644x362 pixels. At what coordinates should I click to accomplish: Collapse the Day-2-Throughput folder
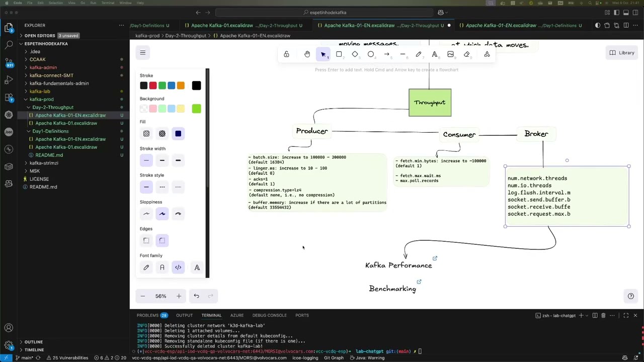click(x=53, y=107)
